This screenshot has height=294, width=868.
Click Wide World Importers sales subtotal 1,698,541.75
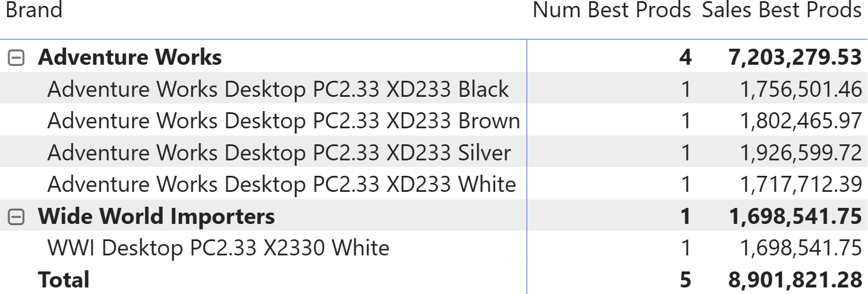(x=795, y=216)
